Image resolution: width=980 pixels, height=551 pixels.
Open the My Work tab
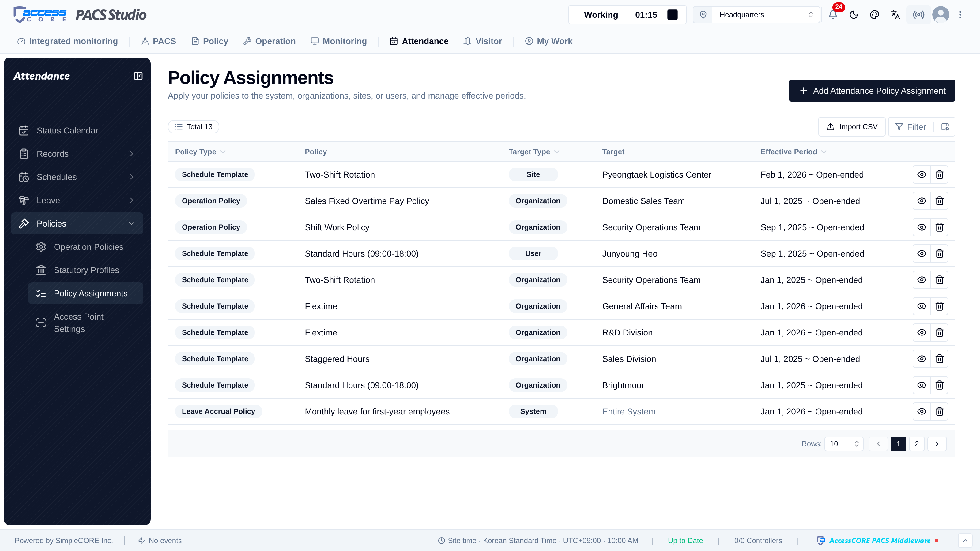pos(548,41)
